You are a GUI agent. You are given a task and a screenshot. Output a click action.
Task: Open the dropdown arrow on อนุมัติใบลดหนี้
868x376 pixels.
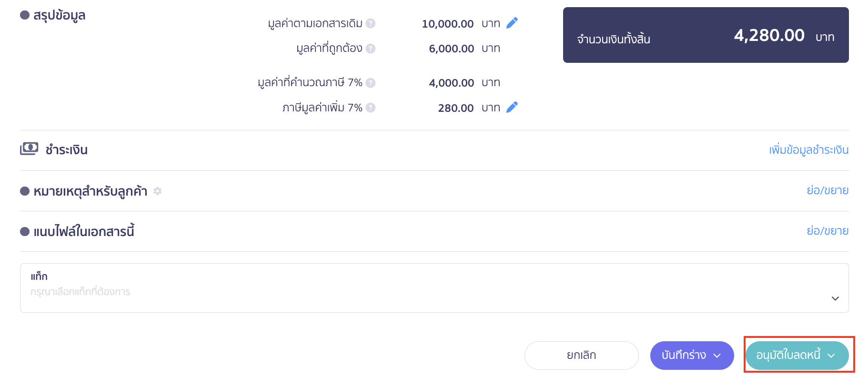[831, 356]
